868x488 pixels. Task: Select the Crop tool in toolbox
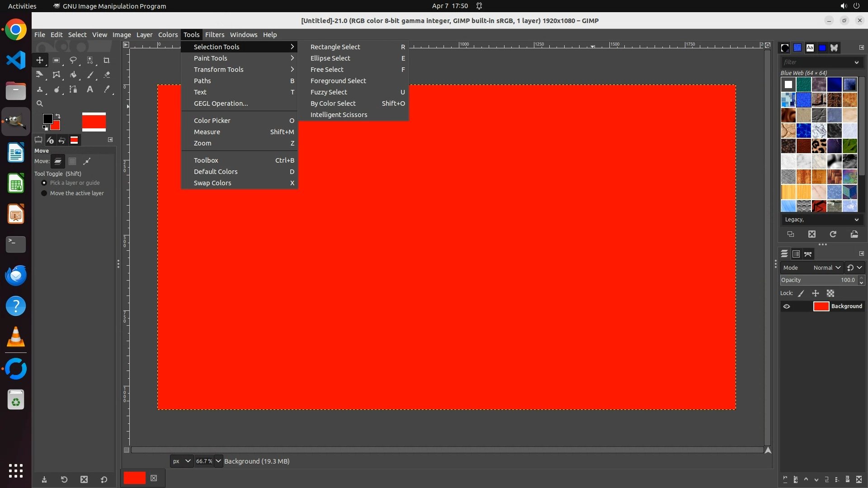(x=107, y=60)
